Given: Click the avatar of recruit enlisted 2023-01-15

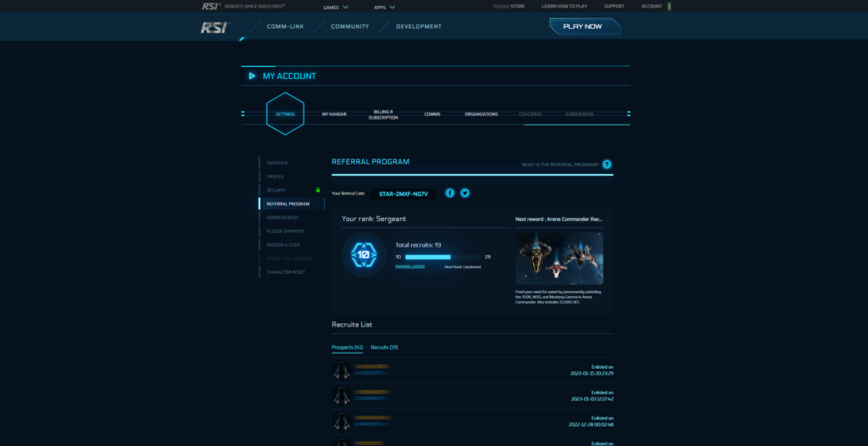Looking at the screenshot, I should pyautogui.click(x=342, y=370).
